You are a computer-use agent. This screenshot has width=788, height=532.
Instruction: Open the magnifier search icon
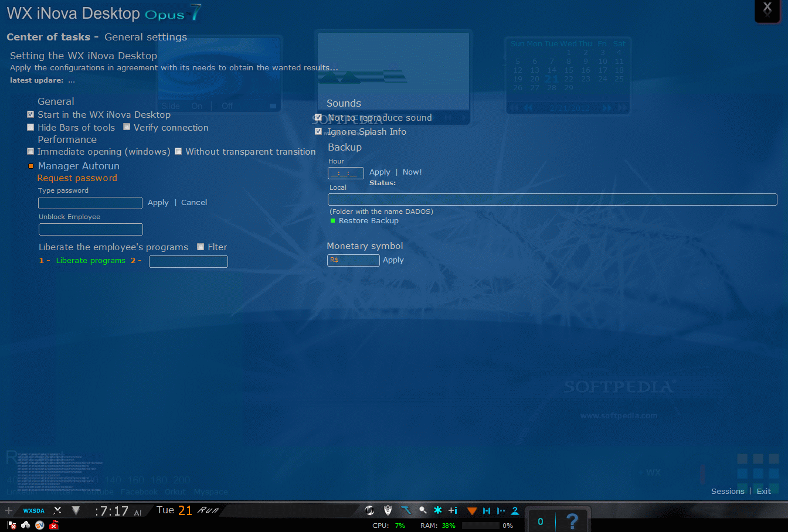point(423,510)
